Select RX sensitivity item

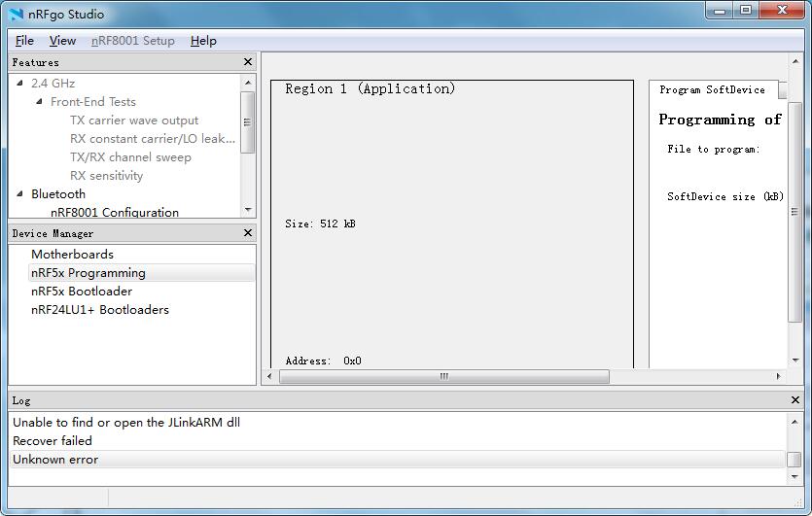click(x=106, y=176)
